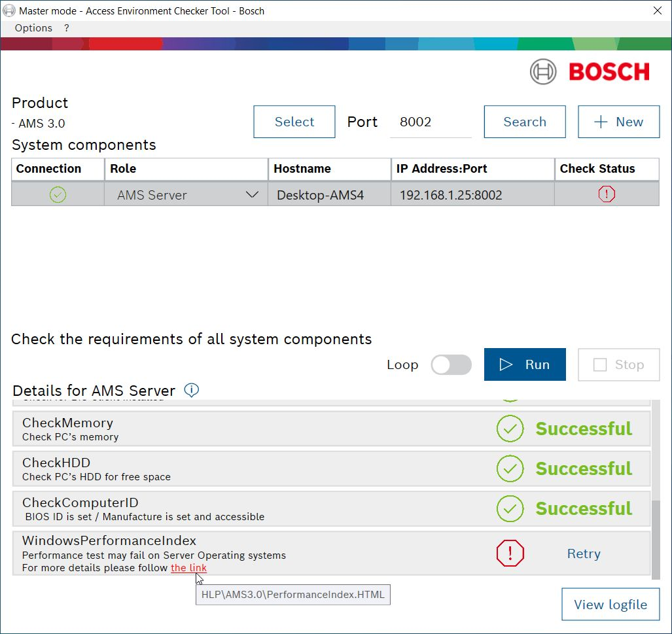Viewport: 672px width, 634px height.
Task: Click the info icon beside Details for AMS Server
Action: [x=191, y=391]
